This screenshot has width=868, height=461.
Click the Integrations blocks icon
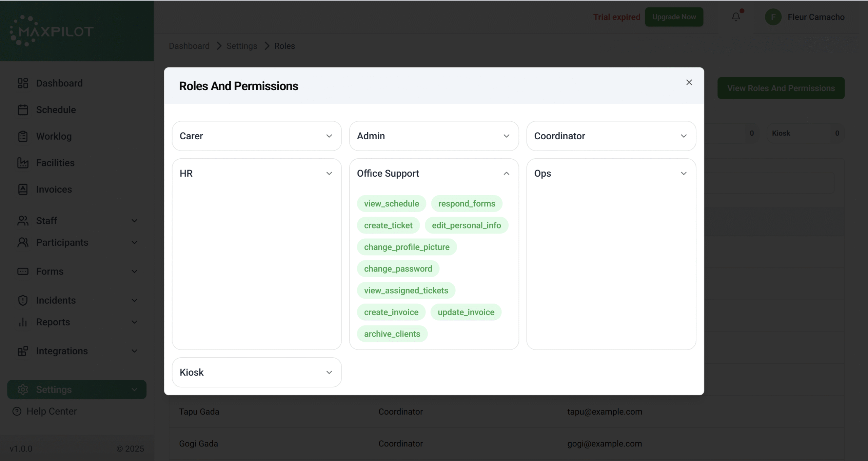[x=23, y=351]
